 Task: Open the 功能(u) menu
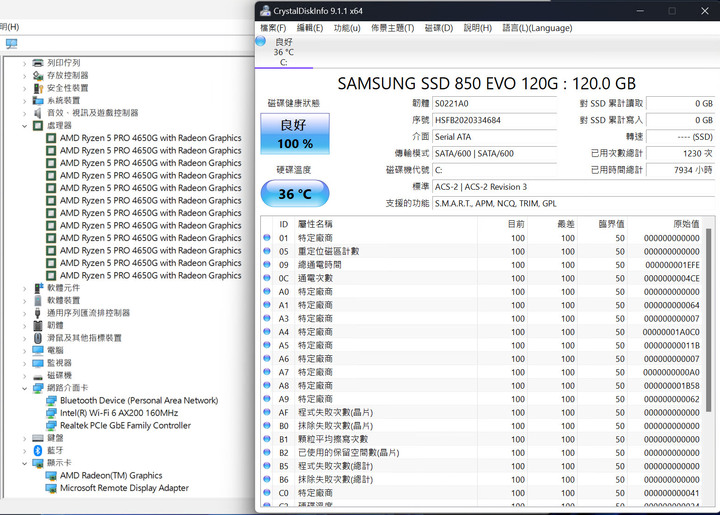[x=347, y=28]
